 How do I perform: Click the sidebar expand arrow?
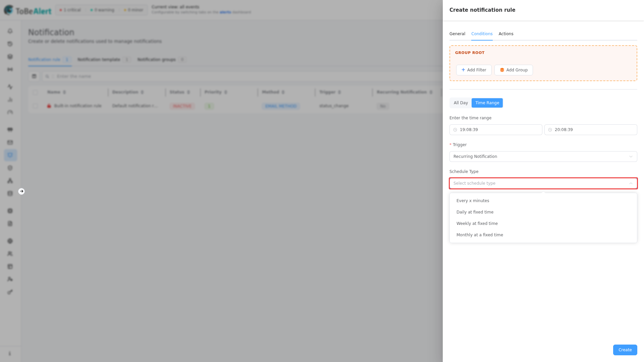coord(21,191)
